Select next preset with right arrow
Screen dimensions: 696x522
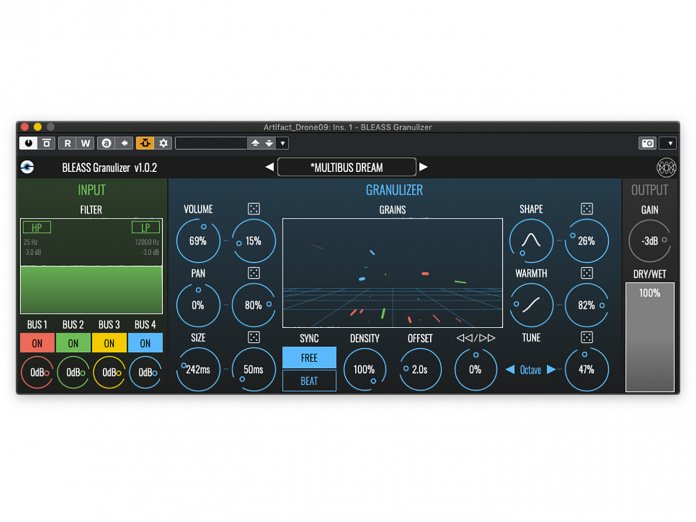423,167
